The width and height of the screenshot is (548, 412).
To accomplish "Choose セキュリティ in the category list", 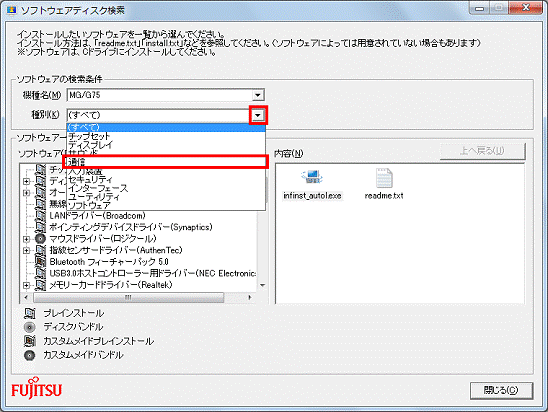I will click(166, 180).
